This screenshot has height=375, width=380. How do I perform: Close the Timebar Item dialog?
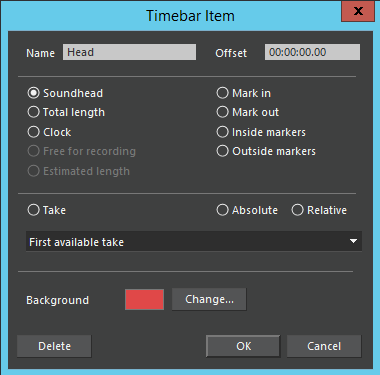tap(358, 11)
